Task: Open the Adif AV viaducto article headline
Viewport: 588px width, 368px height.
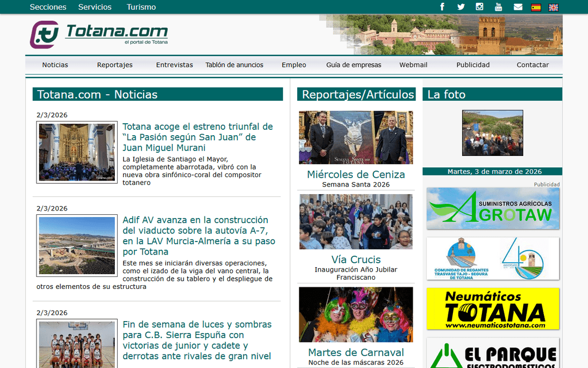Action: [x=199, y=236]
